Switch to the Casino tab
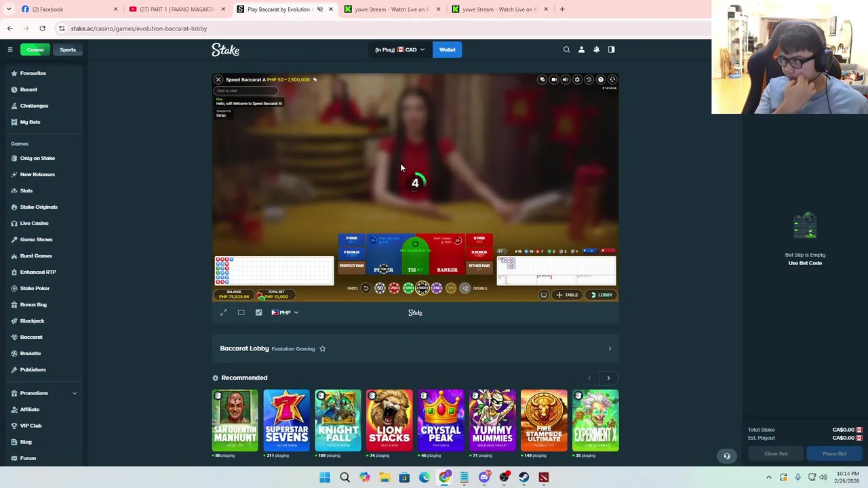868x488 pixels. tap(35, 49)
